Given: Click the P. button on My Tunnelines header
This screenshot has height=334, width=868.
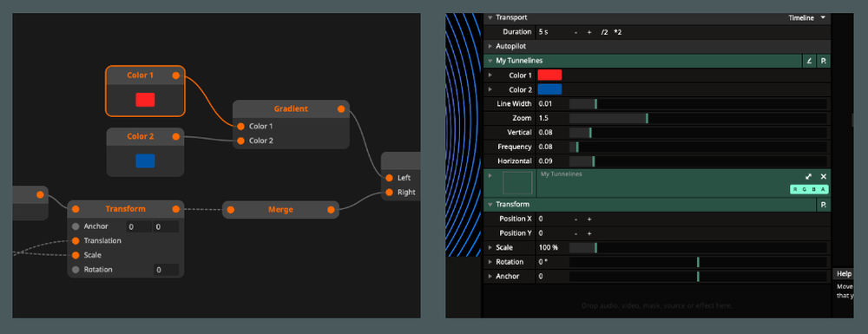Looking at the screenshot, I should (824, 61).
